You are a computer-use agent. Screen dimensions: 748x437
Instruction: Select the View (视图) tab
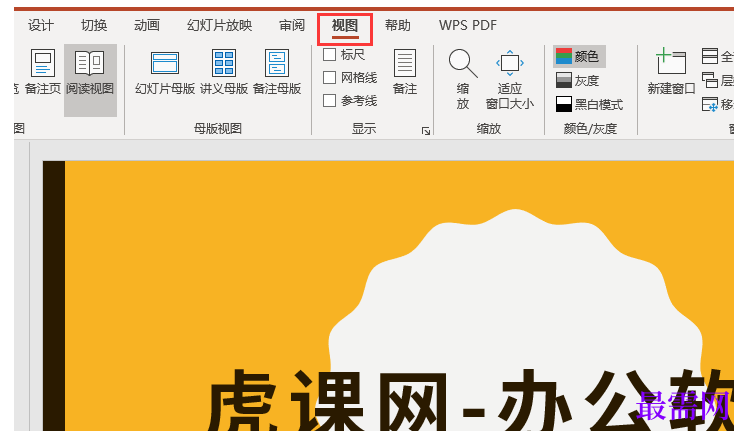pos(345,26)
